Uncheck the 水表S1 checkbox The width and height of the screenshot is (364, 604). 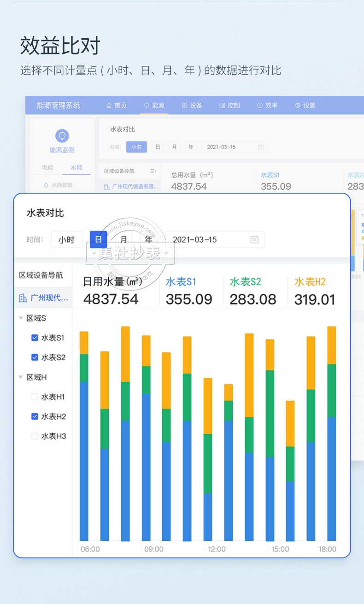pos(35,338)
